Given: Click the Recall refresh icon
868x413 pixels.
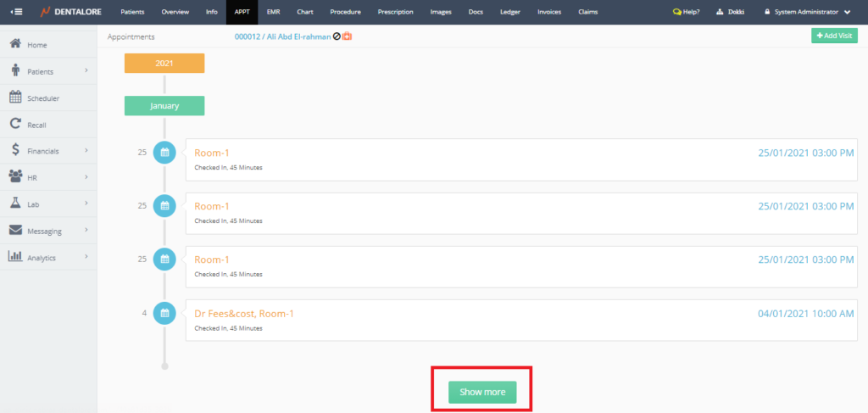Looking at the screenshot, I should coord(15,124).
